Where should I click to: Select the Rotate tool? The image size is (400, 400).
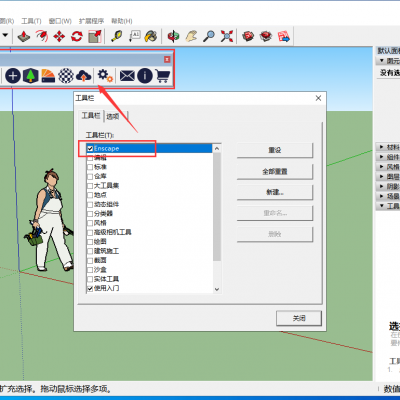77,36
